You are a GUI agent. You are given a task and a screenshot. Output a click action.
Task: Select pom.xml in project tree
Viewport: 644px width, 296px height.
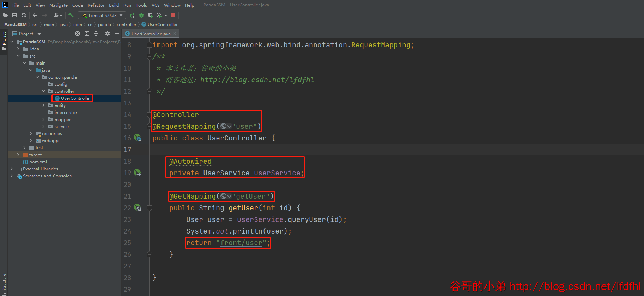tap(38, 162)
